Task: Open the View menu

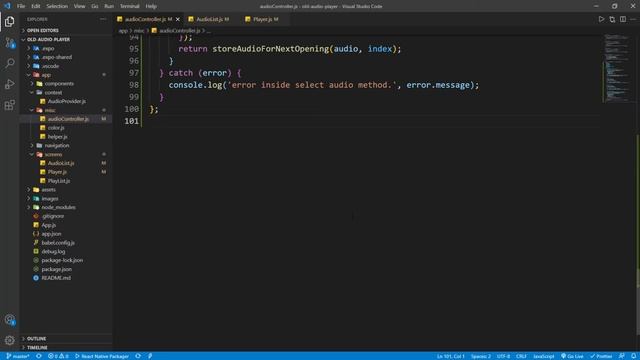Action: click(79, 6)
